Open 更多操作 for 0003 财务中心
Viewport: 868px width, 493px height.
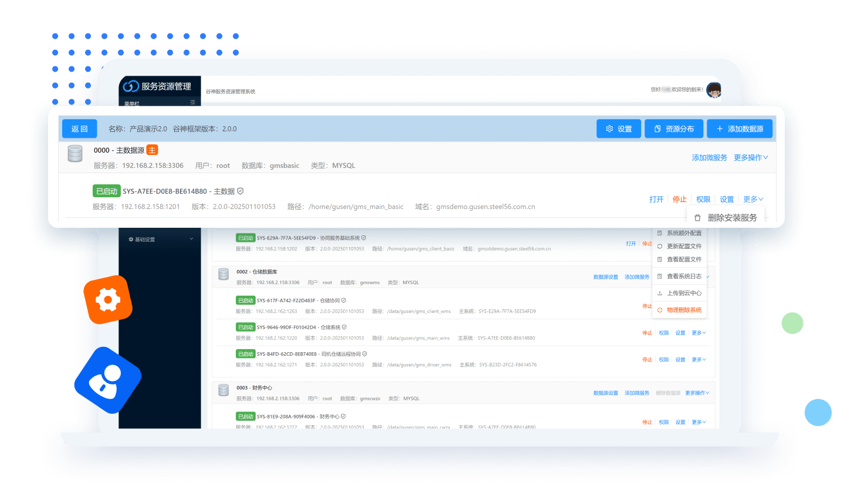tap(697, 393)
